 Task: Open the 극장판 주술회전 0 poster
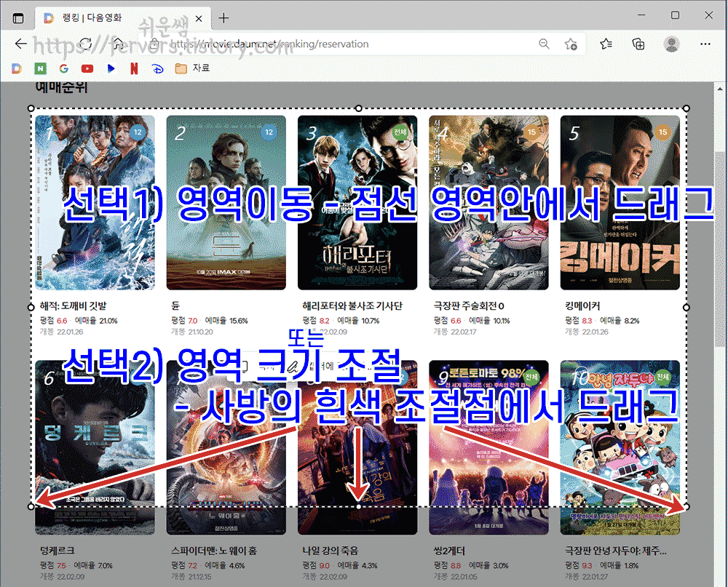pyautogui.click(x=489, y=203)
